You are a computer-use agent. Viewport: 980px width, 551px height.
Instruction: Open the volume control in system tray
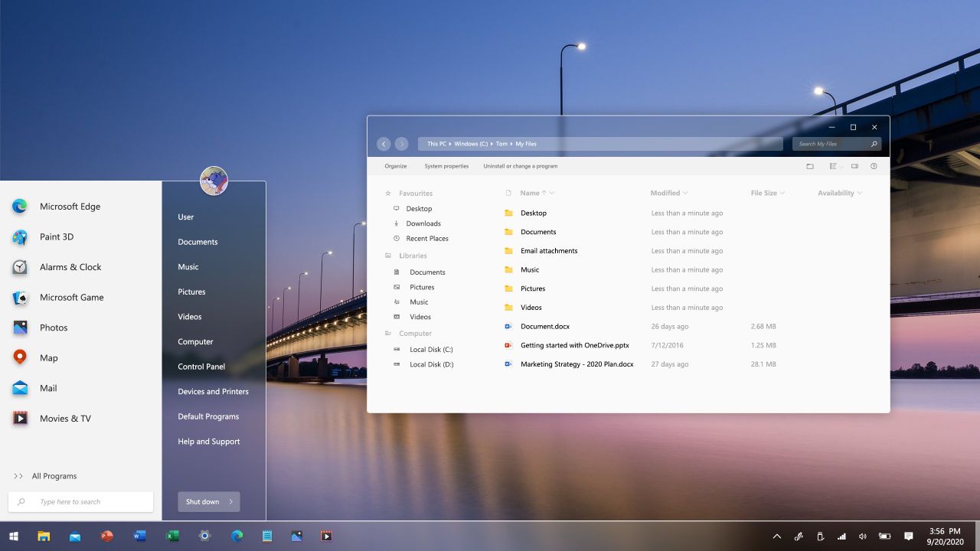(863, 536)
